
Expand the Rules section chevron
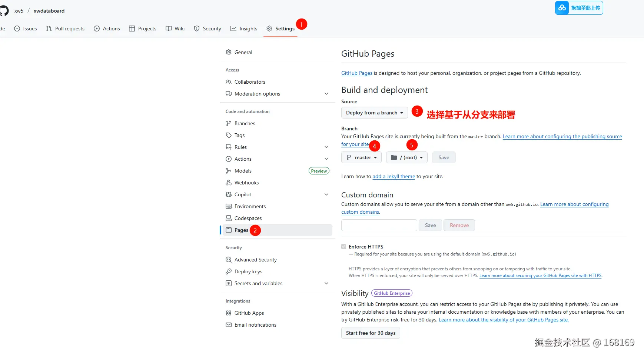[326, 147]
